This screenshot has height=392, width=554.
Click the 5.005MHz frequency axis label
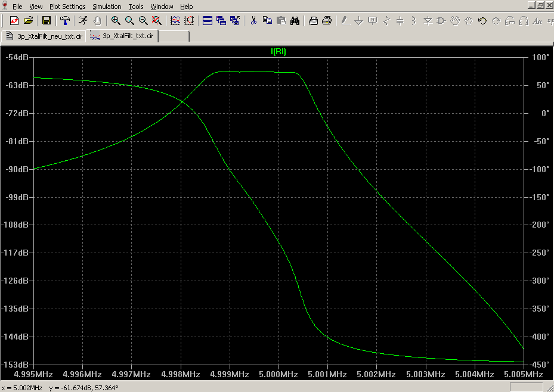pyautogui.click(x=523, y=374)
